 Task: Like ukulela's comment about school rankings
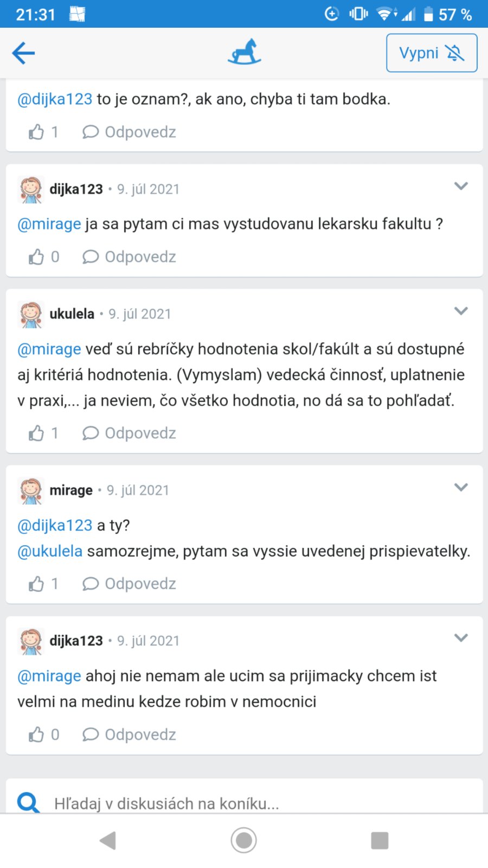(x=36, y=433)
